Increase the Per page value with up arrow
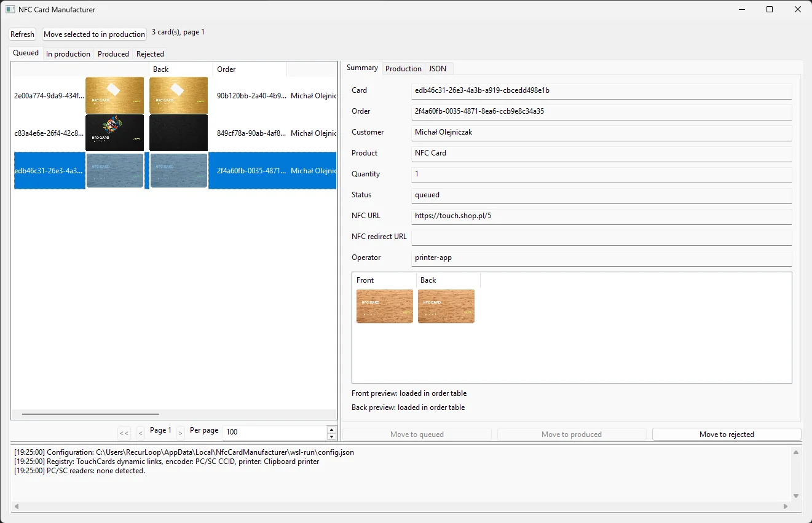The height and width of the screenshot is (523, 812). click(x=332, y=430)
